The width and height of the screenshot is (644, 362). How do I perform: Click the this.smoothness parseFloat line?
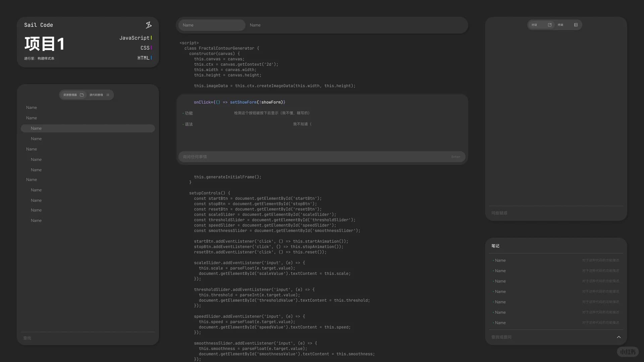[x=253, y=349]
